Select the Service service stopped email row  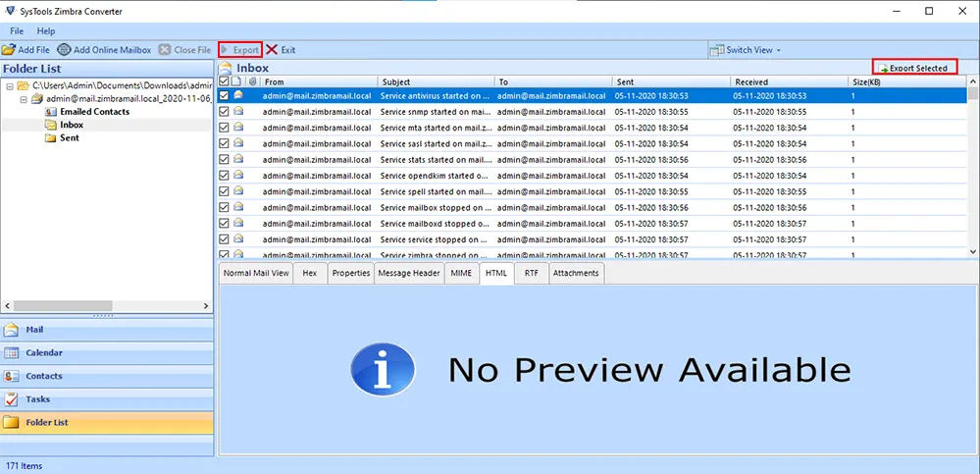[x=593, y=239]
